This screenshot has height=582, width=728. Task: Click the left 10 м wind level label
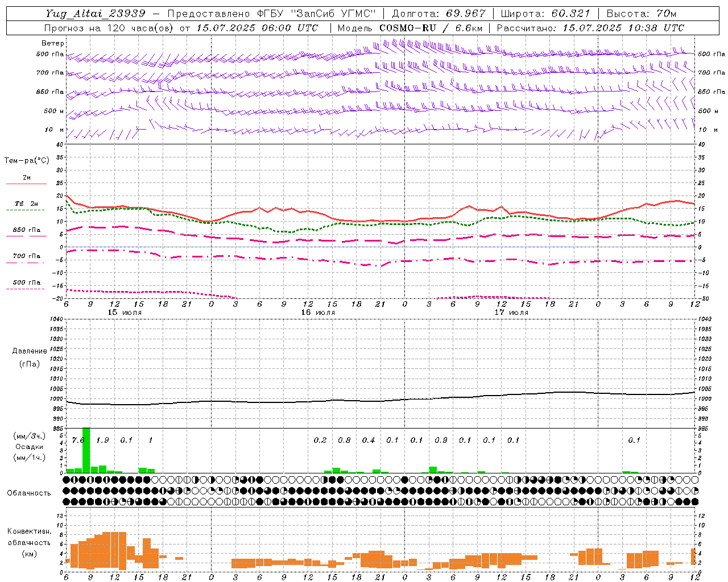pyautogui.click(x=55, y=130)
